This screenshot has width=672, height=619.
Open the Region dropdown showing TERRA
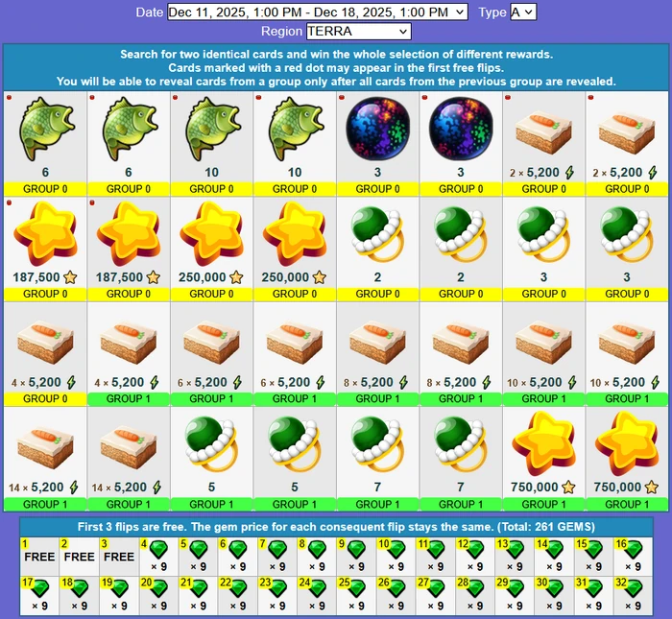pos(359,32)
